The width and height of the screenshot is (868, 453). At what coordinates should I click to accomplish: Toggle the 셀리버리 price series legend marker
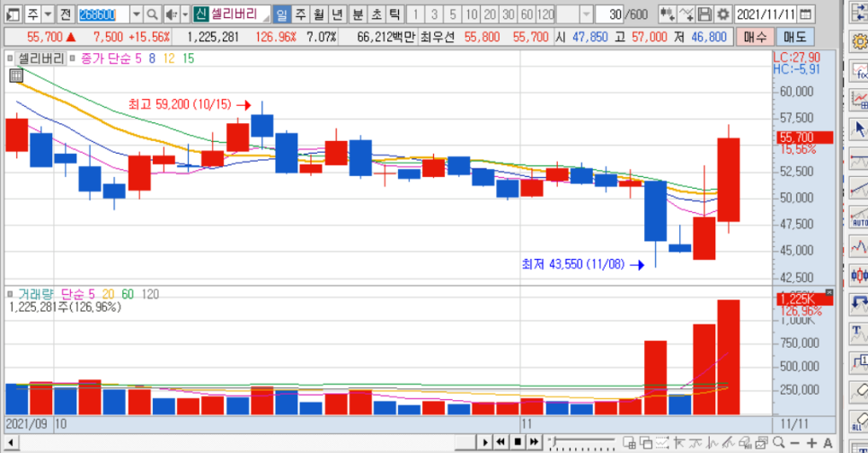[x=9, y=58]
